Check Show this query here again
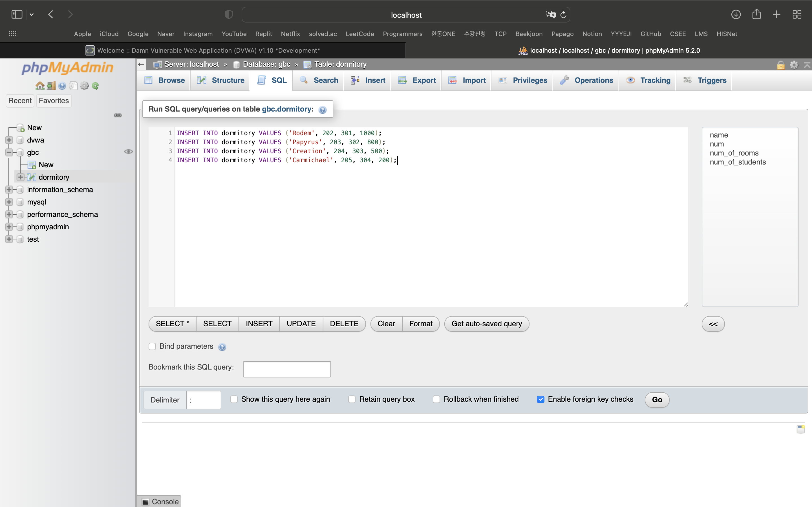 click(x=234, y=399)
